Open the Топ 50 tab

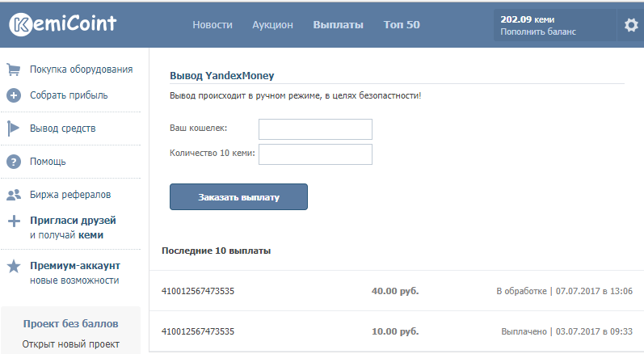pos(402,24)
